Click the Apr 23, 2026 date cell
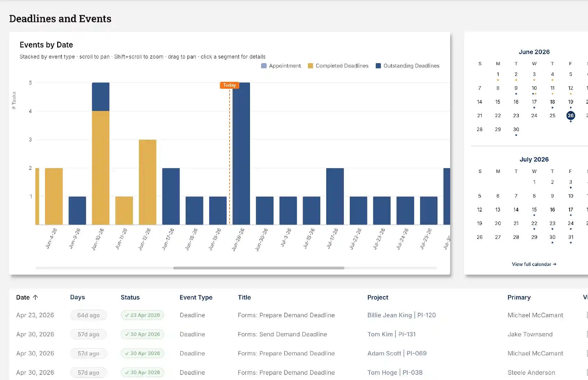The image size is (588, 380). tap(35, 315)
